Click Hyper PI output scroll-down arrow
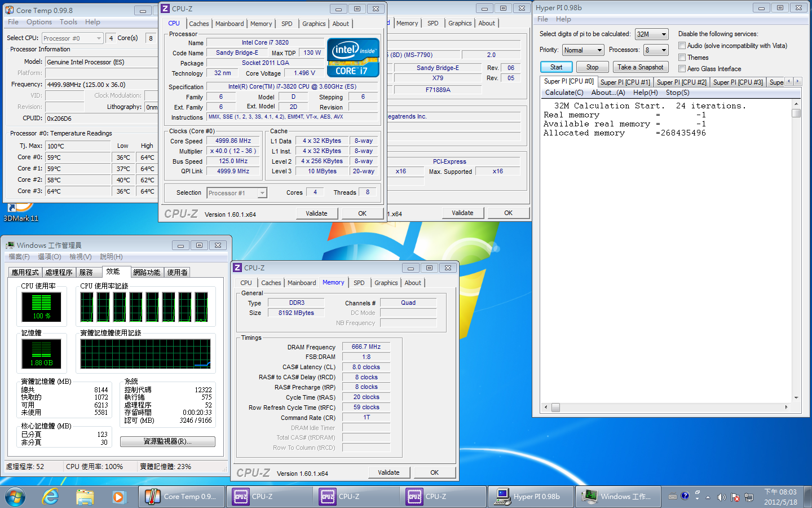The height and width of the screenshot is (508, 812). (796, 397)
